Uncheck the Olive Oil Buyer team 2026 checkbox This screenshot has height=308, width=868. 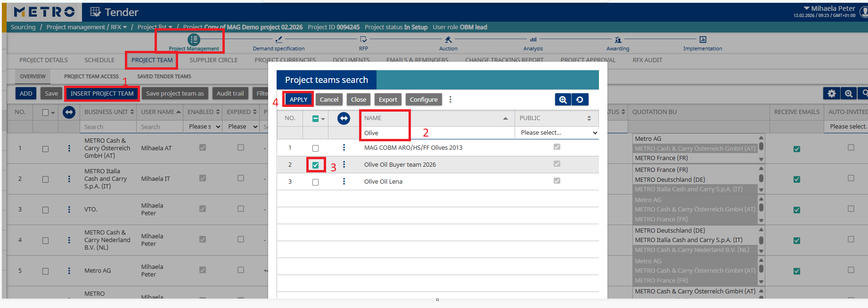click(315, 165)
